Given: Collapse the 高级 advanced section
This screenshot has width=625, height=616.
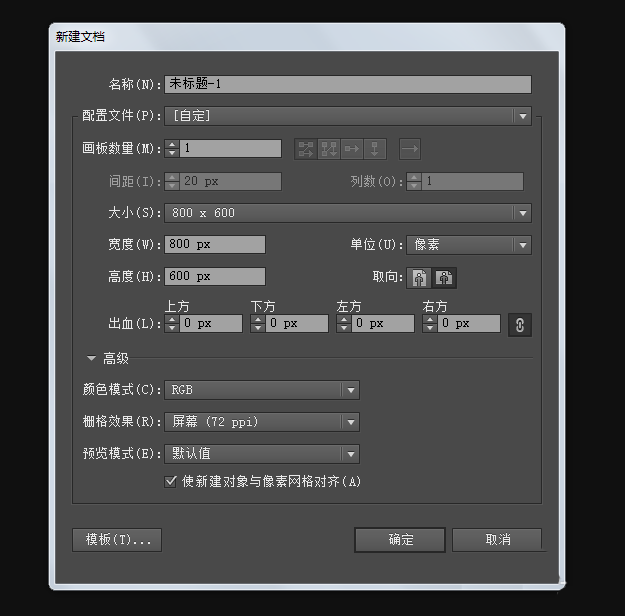Looking at the screenshot, I should click(x=91, y=358).
